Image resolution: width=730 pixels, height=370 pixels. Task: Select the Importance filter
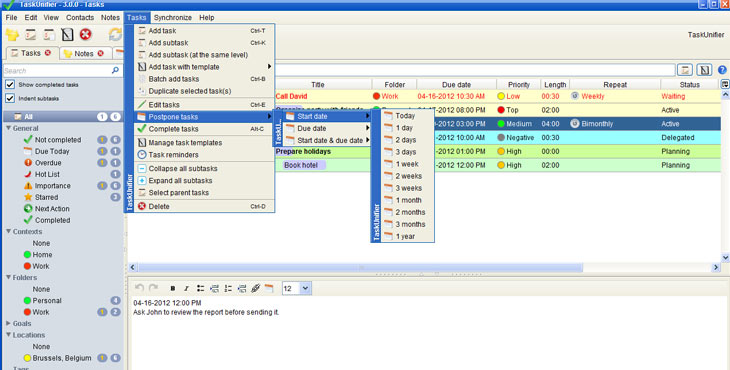click(53, 186)
